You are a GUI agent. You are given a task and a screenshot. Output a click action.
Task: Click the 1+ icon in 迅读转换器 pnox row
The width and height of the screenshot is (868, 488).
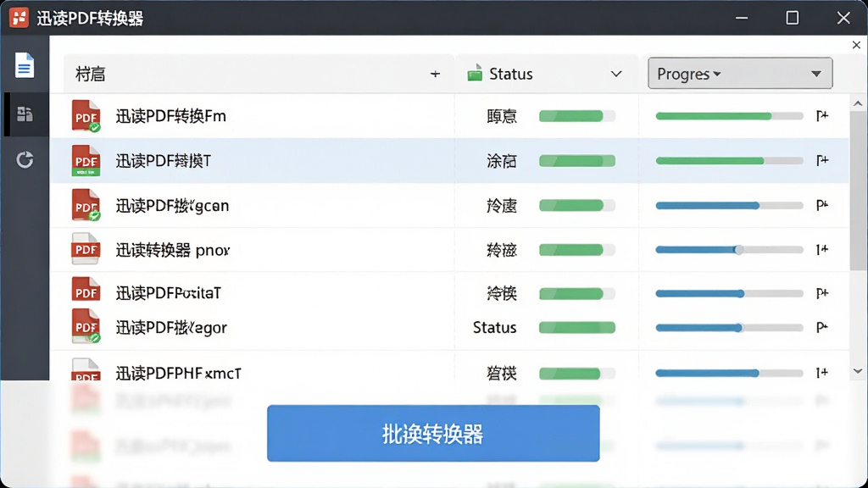(x=822, y=250)
